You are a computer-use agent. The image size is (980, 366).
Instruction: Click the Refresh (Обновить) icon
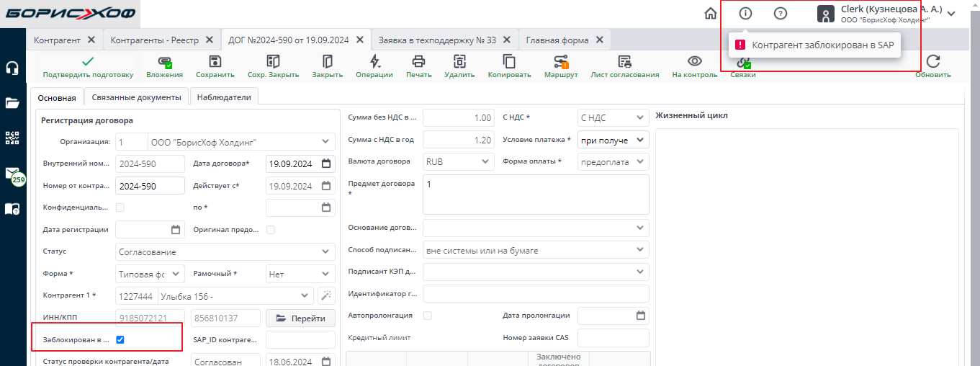[x=933, y=63]
